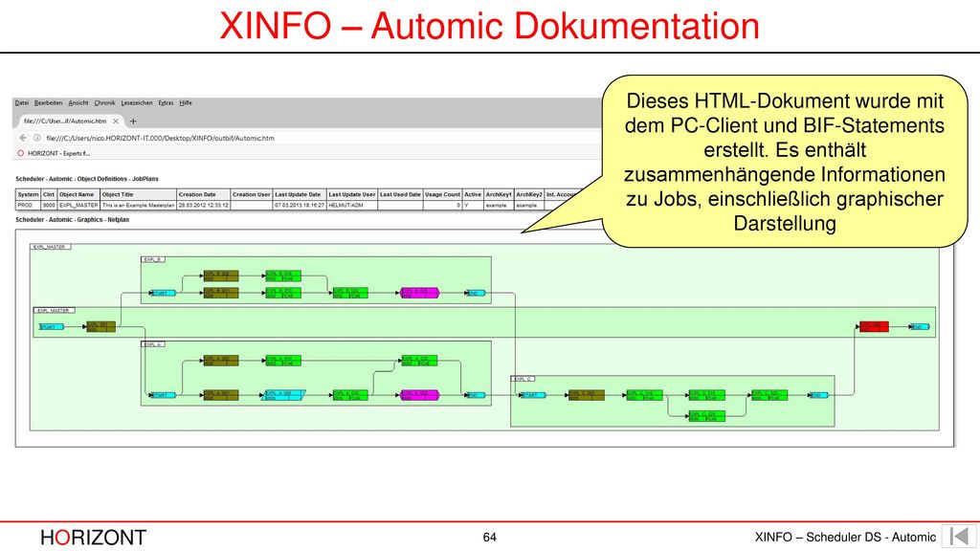Click the Object Title column header
The width and height of the screenshot is (980, 551).
click(138, 194)
